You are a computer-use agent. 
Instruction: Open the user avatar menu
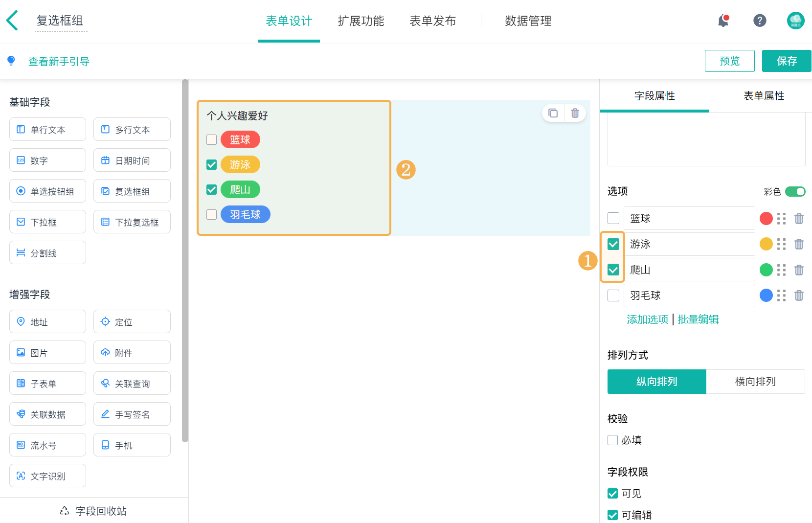coord(796,21)
